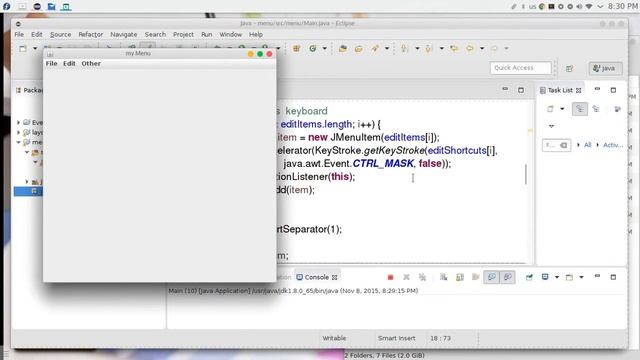Click the Next Annotation toolbar icon

tap(404, 49)
